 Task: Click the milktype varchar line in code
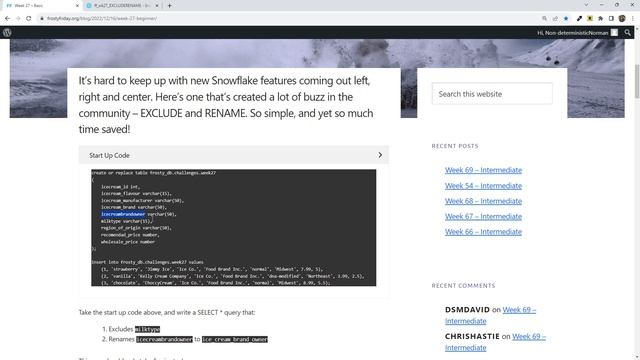coord(126,221)
